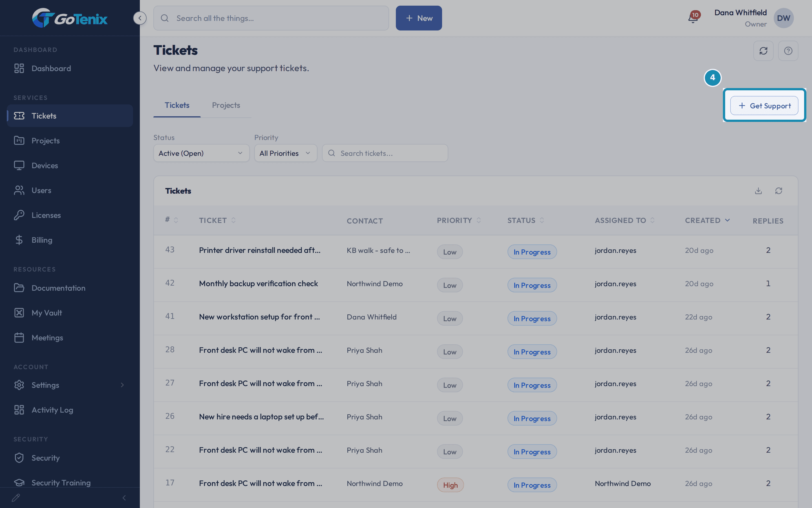Click the Security shield icon
The height and width of the screenshot is (508, 812).
[x=19, y=457]
